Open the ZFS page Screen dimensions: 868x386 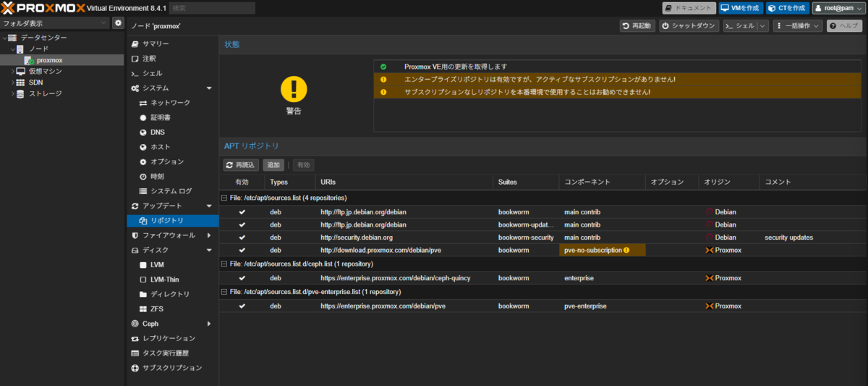point(157,309)
